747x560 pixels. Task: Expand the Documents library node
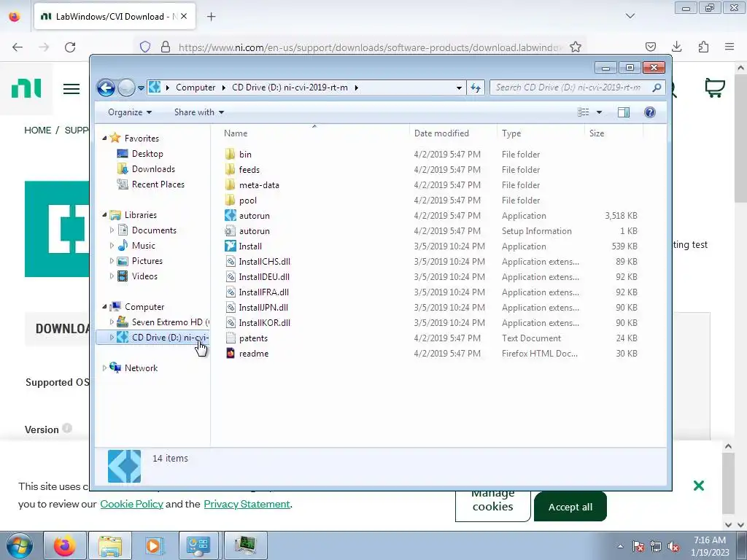(x=112, y=230)
